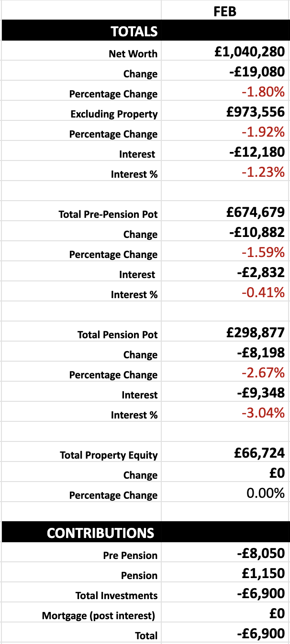The image size is (290, 644).
Task: Click the Excluding Property value £973,556
Action: [225, 111]
